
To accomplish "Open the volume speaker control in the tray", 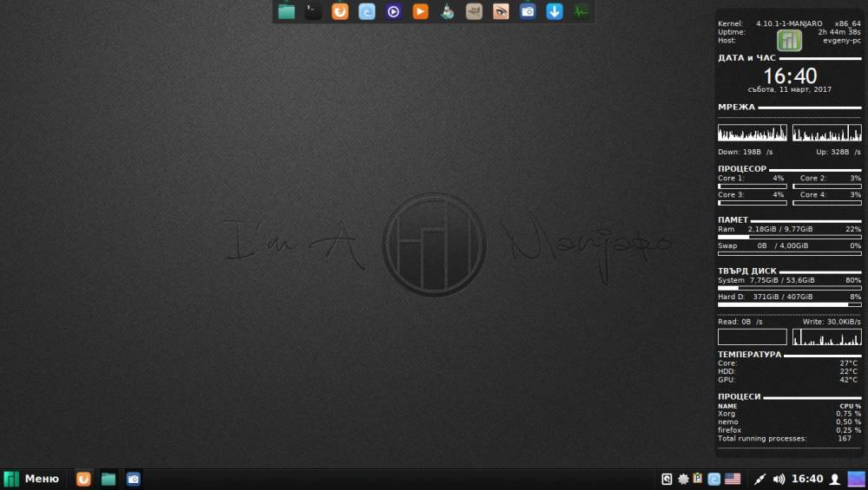I will pyautogui.click(x=779, y=479).
